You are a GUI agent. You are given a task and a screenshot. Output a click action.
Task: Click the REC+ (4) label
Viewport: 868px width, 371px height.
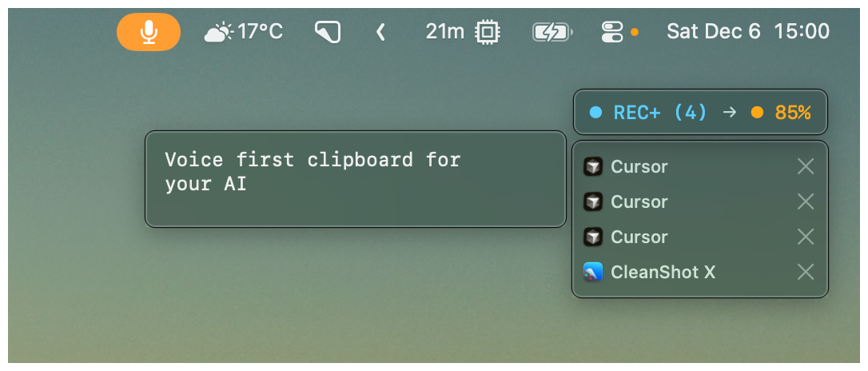660,113
